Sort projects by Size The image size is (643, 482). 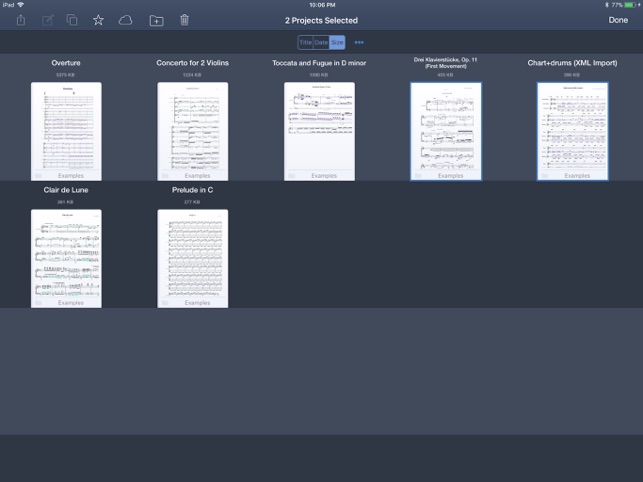pyautogui.click(x=337, y=43)
